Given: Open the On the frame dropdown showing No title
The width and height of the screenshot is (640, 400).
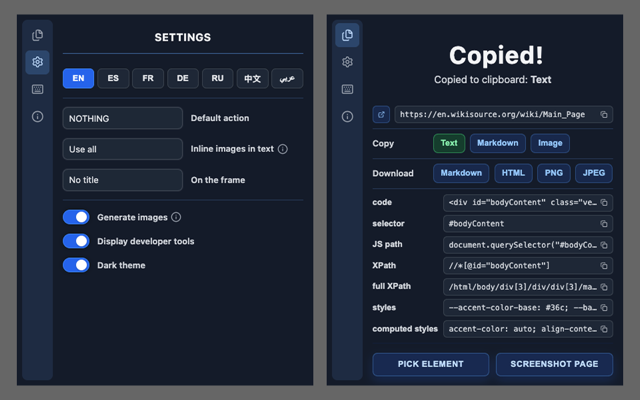Looking at the screenshot, I should click(122, 180).
